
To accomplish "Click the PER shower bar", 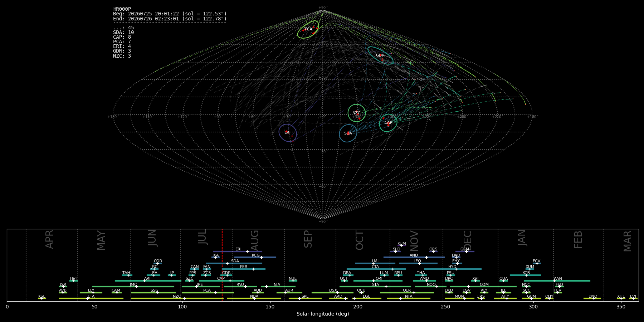I will pyautogui.click(x=244, y=269).
